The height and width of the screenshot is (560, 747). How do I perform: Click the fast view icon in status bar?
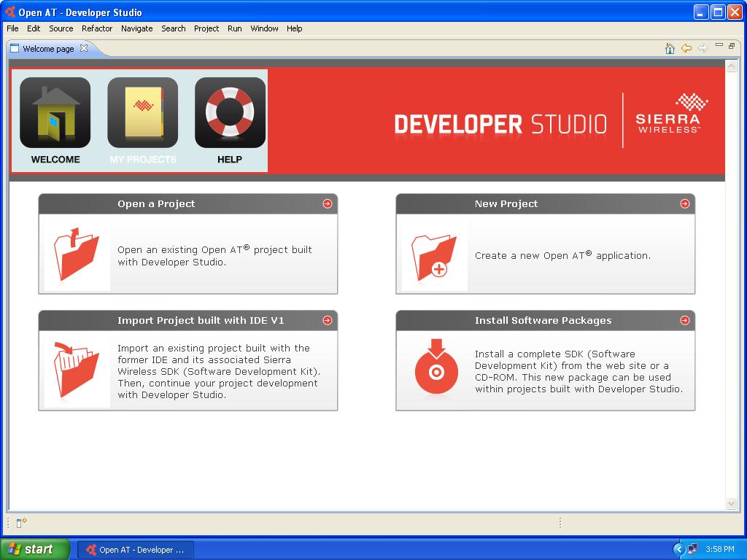point(21,523)
